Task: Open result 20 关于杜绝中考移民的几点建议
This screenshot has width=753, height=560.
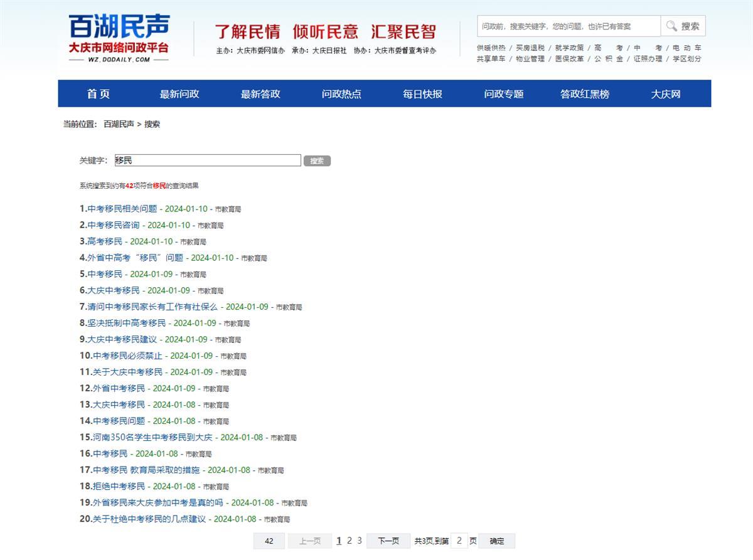Action: tap(149, 519)
